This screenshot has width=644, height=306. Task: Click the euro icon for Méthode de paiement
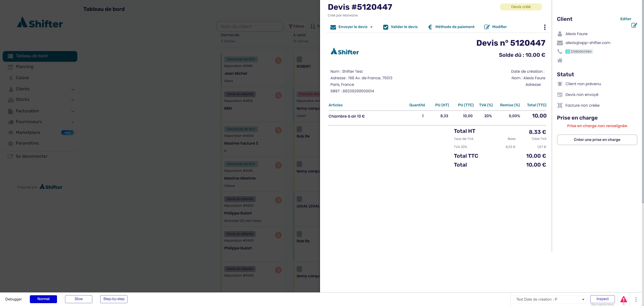pyautogui.click(x=430, y=27)
